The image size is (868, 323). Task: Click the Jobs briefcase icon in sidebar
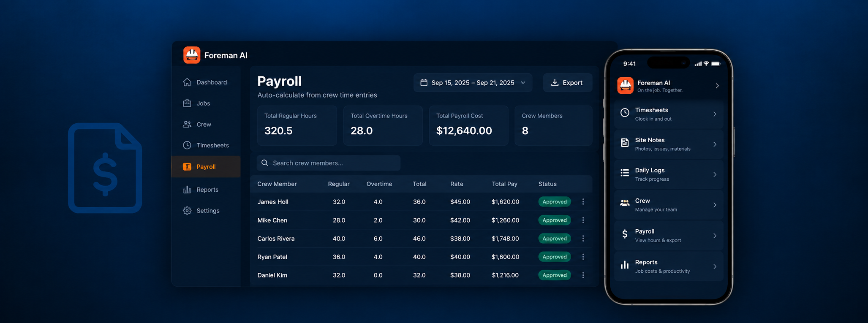[187, 103]
